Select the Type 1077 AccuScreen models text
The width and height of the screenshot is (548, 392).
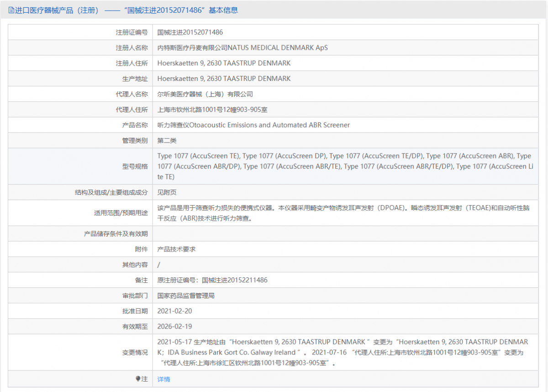(x=345, y=166)
